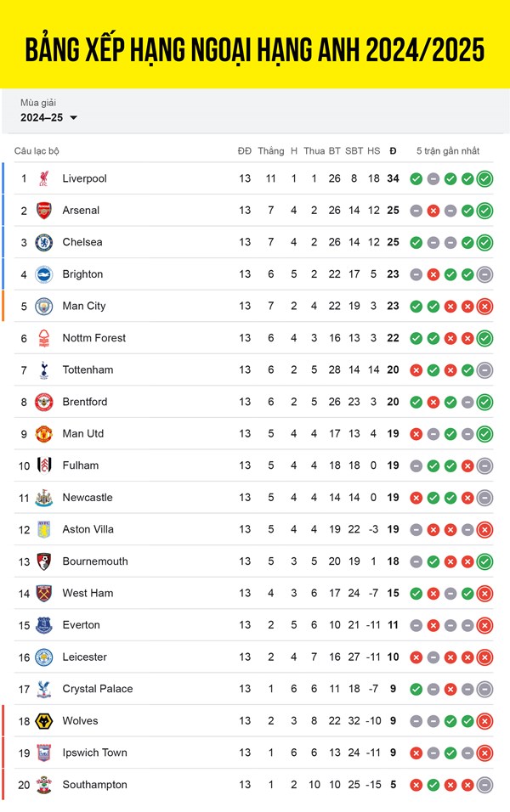The image size is (510, 812).
Task: Select the 2024–25 season selector text
Action: pyautogui.click(x=42, y=117)
